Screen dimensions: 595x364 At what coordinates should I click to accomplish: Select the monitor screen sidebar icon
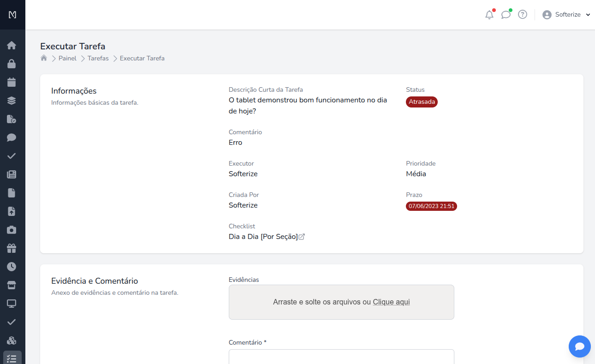pos(12,304)
